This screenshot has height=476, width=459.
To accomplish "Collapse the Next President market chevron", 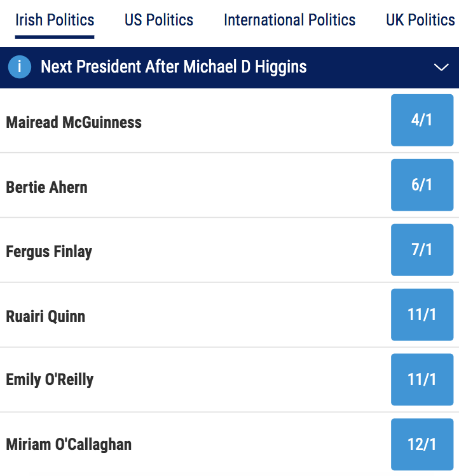I will 441,67.
